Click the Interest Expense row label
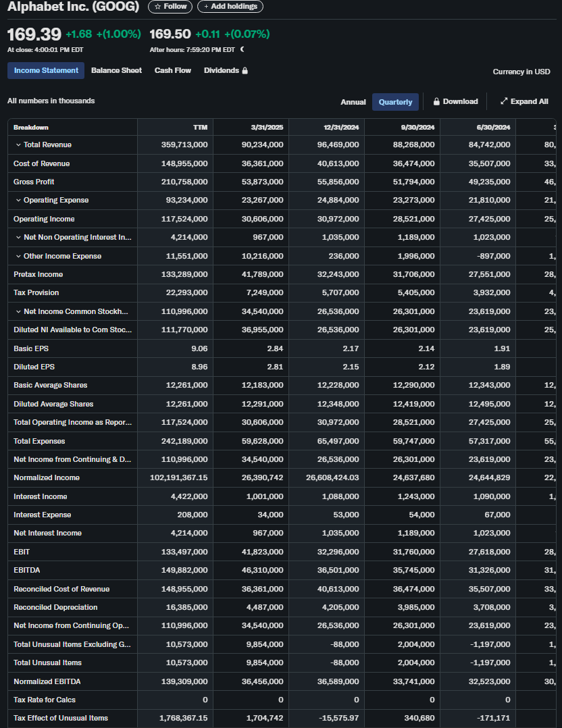 point(43,515)
